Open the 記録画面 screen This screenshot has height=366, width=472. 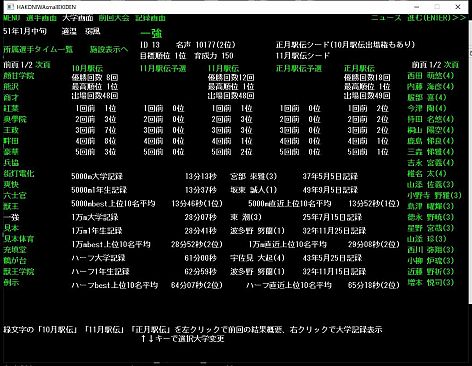tap(150, 18)
